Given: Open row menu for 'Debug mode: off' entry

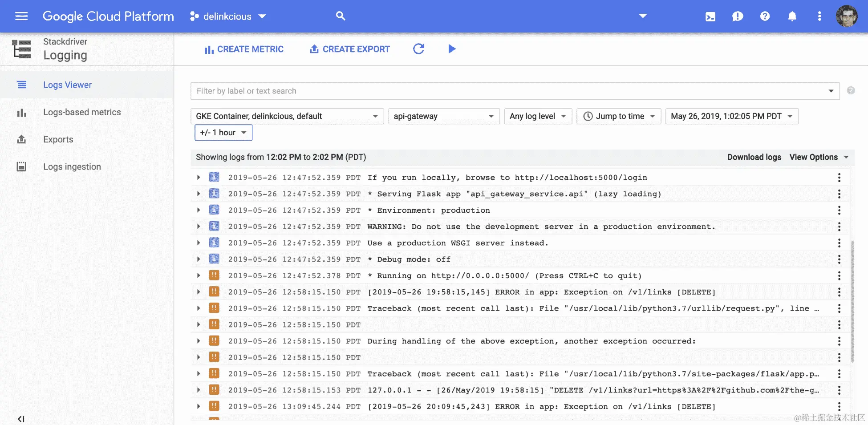Looking at the screenshot, I should click(x=839, y=259).
